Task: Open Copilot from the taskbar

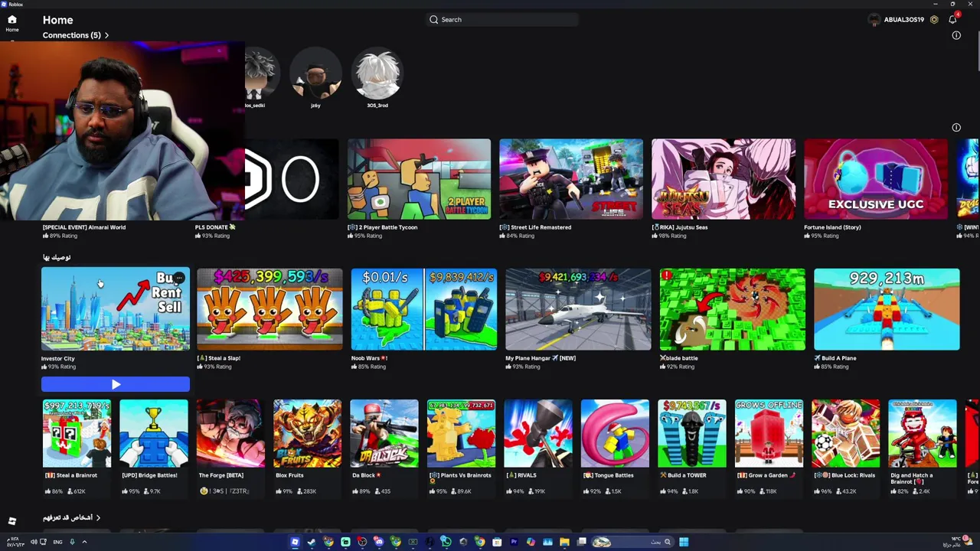Action: click(531, 542)
